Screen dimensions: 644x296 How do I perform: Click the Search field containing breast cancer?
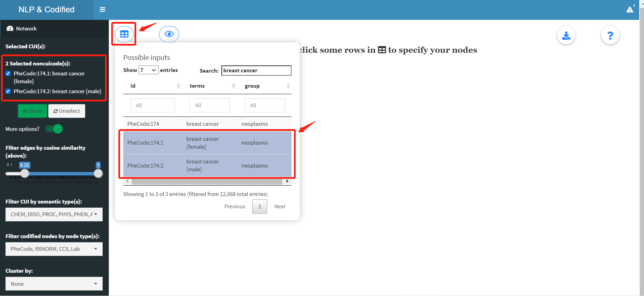click(x=256, y=71)
